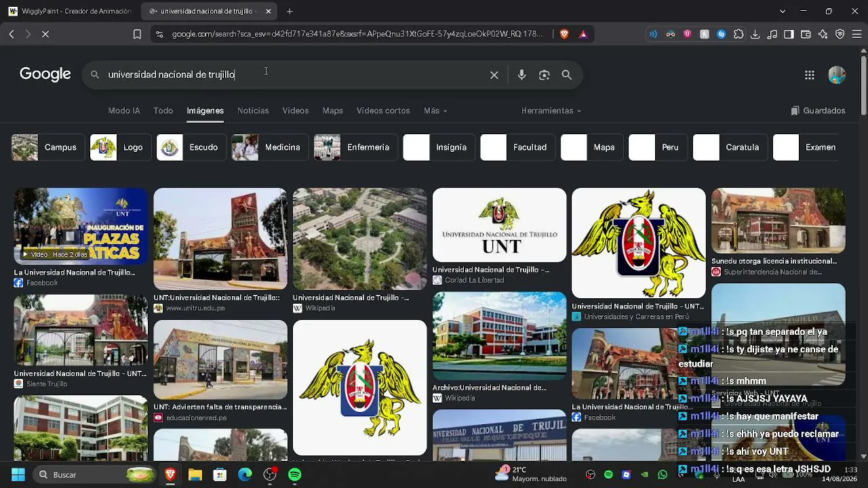Open the Sunedu otorga licencia image result
Image resolution: width=868 pixels, height=488 pixels.
tap(778, 220)
